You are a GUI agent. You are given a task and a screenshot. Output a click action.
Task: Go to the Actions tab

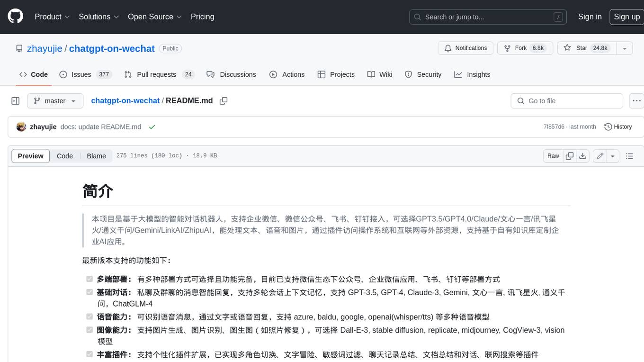(287, 74)
